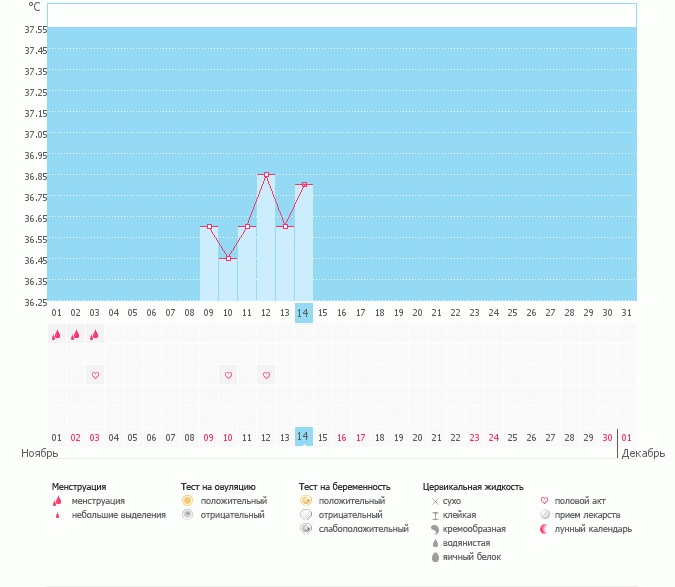This screenshot has height=587, width=675.
Task: Click the 37.55 temperature axis label
Action: [x=35, y=29]
